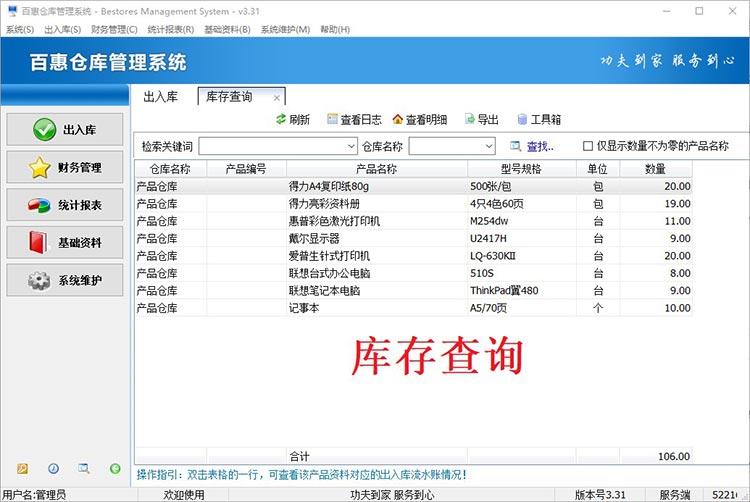Click the log icon beside 查看日志
This screenshot has width=750, height=502.
click(x=332, y=119)
